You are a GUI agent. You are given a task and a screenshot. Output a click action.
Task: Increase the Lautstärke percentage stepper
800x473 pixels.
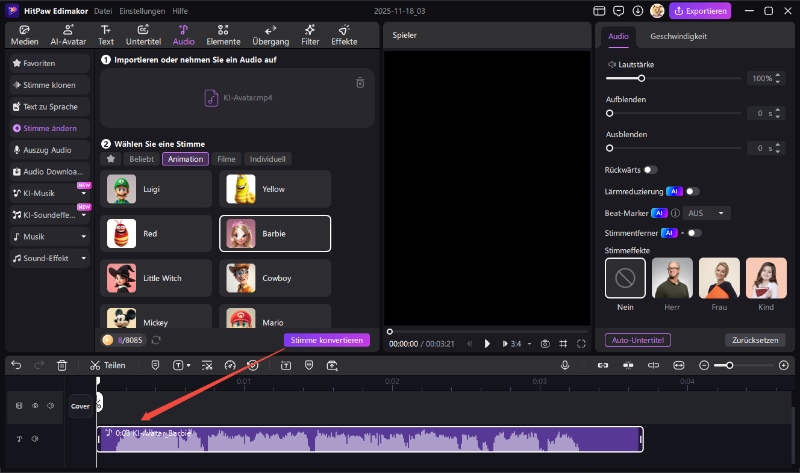[778, 75]
